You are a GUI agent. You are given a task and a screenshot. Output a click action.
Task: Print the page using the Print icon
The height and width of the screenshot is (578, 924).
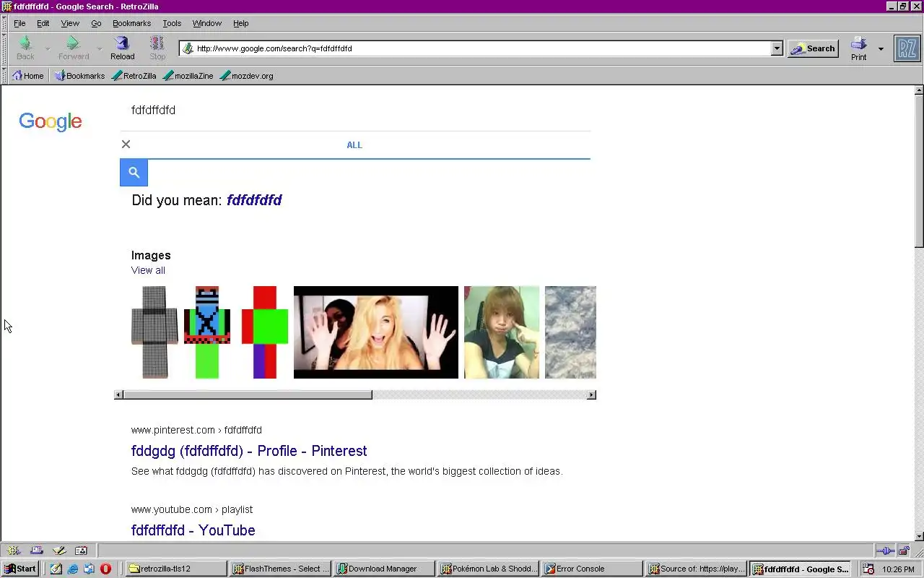858,48
